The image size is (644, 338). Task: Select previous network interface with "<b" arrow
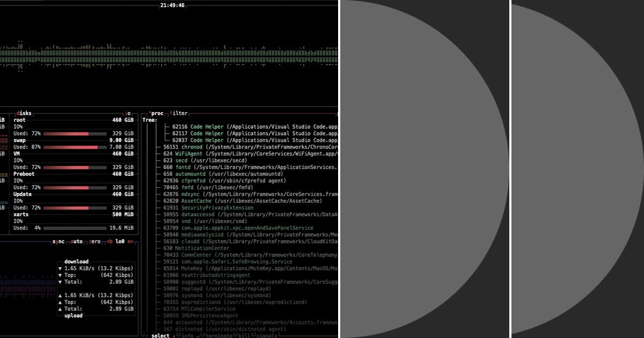(109, 243)
